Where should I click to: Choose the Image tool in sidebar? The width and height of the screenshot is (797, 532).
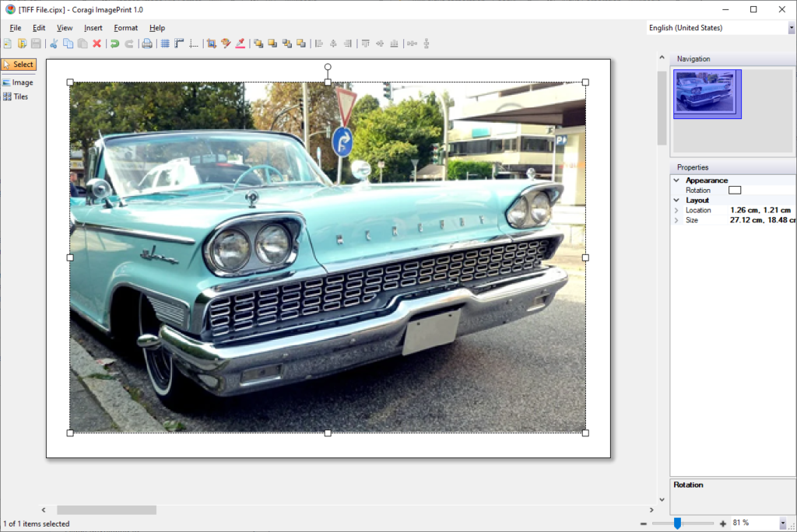(19, 82)
